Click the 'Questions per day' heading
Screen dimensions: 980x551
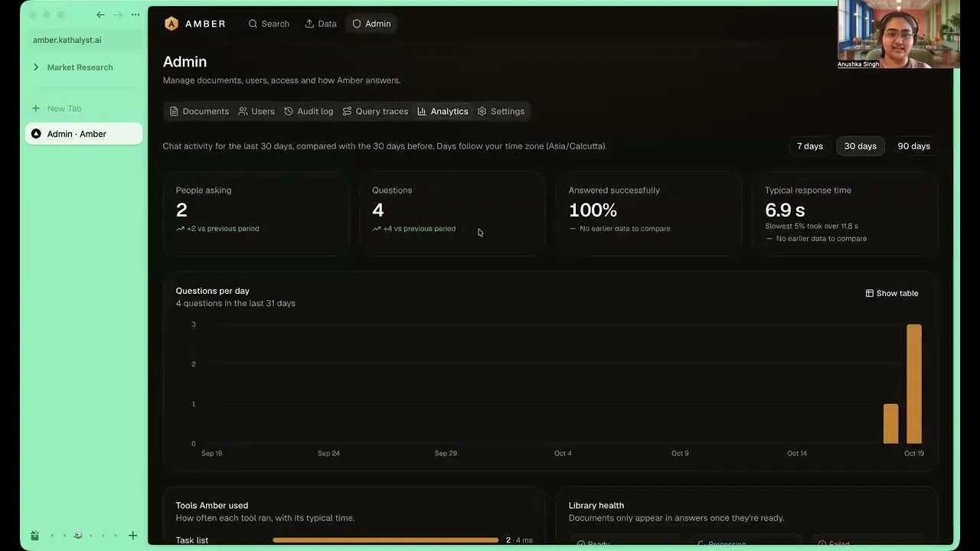click(213, 291)
